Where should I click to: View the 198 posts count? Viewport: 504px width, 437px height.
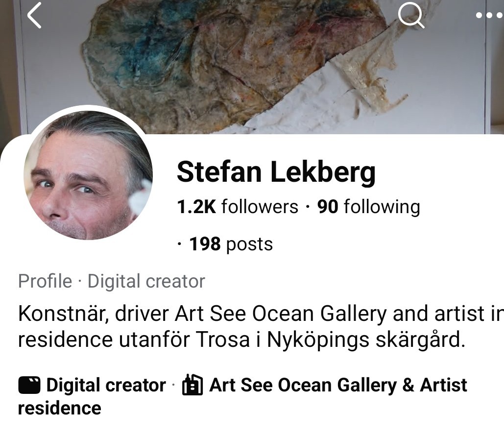click(x=231, y=244)
